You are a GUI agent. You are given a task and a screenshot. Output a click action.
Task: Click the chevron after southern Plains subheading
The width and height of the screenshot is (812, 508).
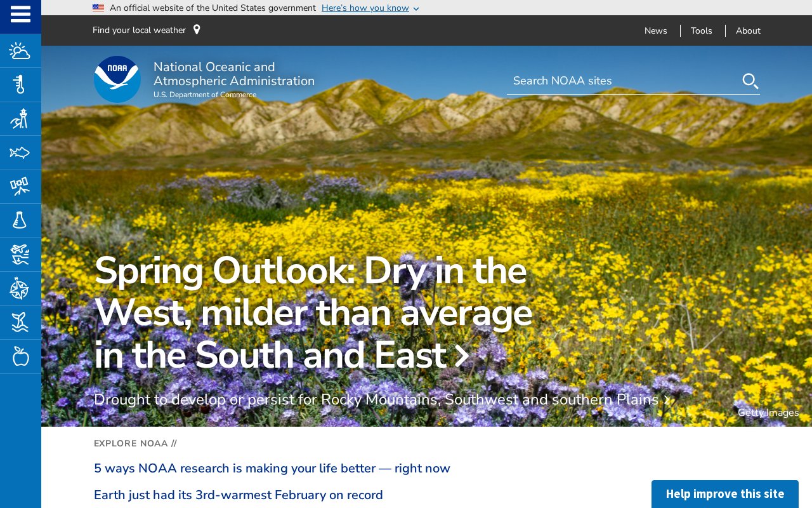click(667, 400)
